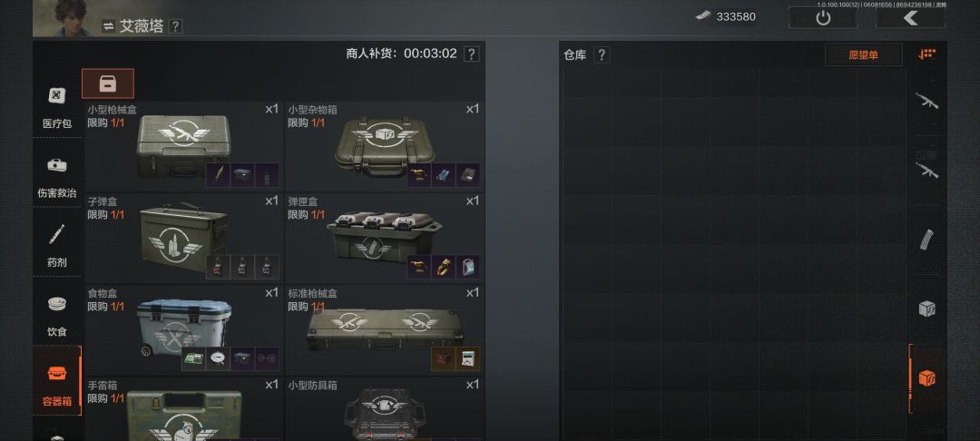Toggle the warehouse sort icon
The height and width of the screenshot is (441, 980).
pyautogui.click(x=926, y=54)
